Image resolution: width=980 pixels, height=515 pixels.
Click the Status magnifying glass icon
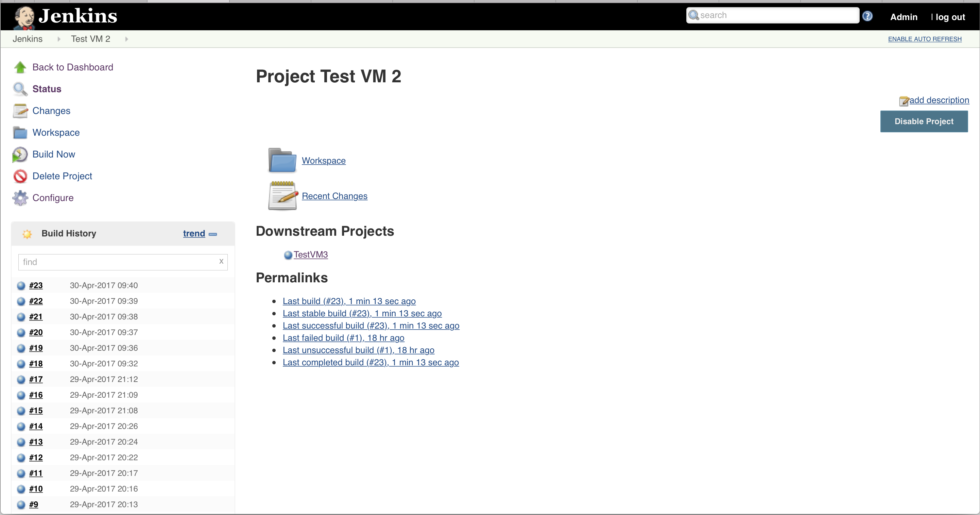click(20, 89)
